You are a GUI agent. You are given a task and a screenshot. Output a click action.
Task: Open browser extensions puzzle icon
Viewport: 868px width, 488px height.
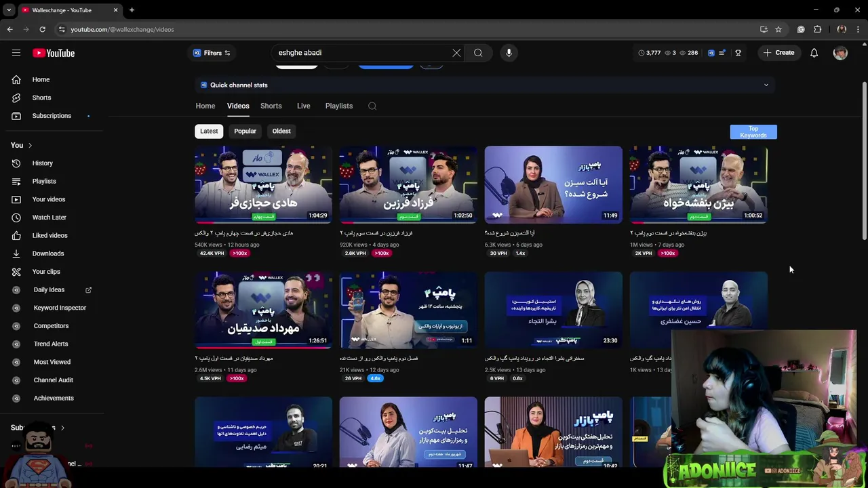click(817, 29)
